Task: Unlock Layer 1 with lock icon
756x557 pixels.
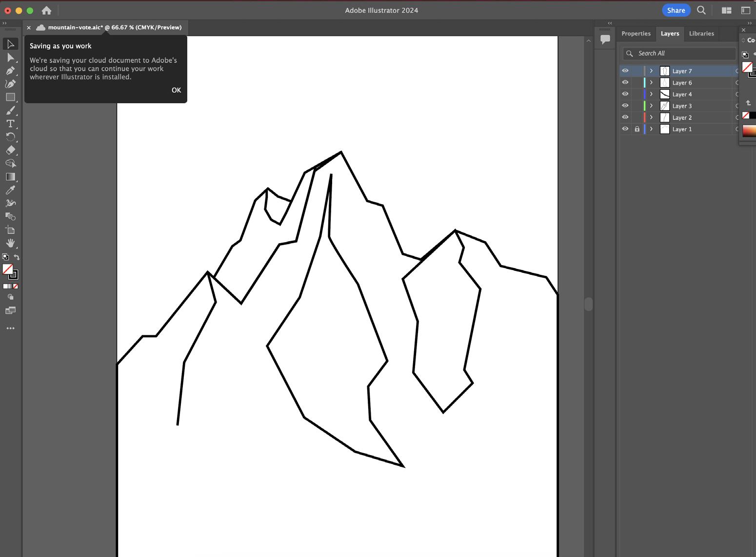Action: [637, 129]
